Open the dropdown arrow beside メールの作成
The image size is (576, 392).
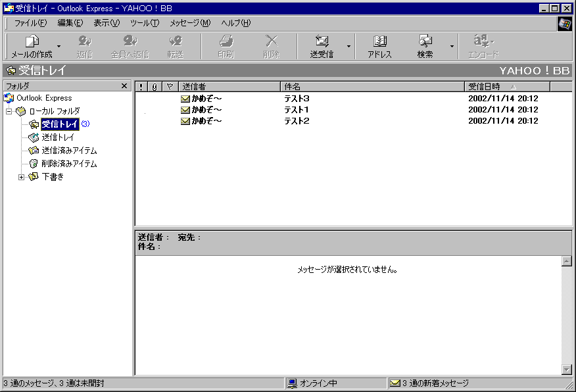[59, 46]
